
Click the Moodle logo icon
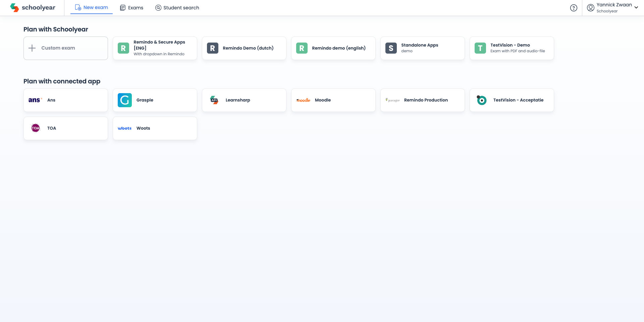[x=303, y=100]
